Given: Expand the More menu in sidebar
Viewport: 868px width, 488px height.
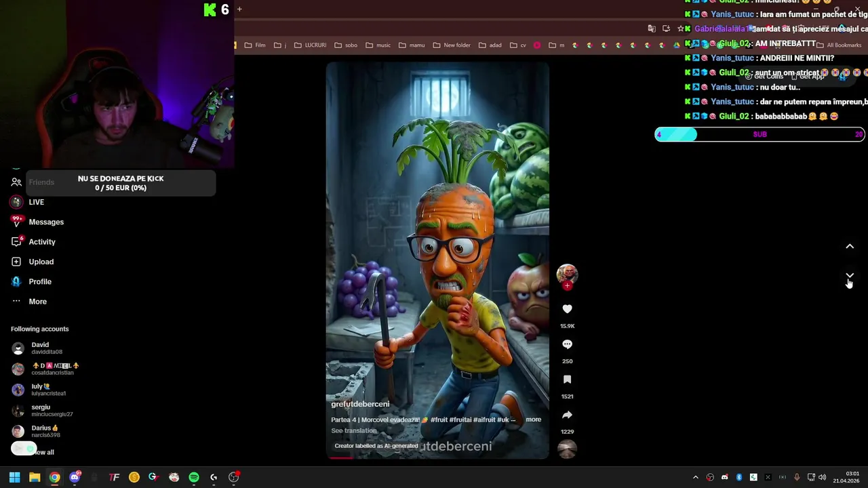Looking at the screenshot, I should click(x=37, y=302).
